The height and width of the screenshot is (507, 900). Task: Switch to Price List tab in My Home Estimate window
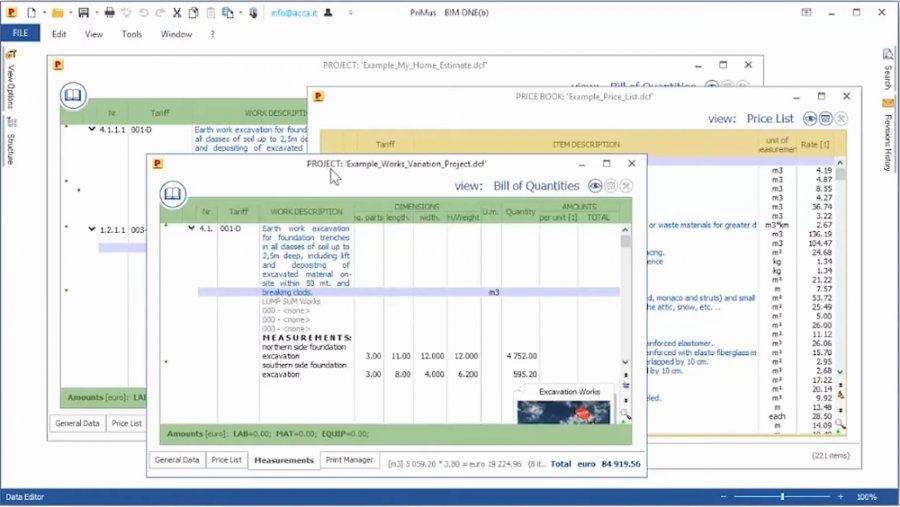126,423
